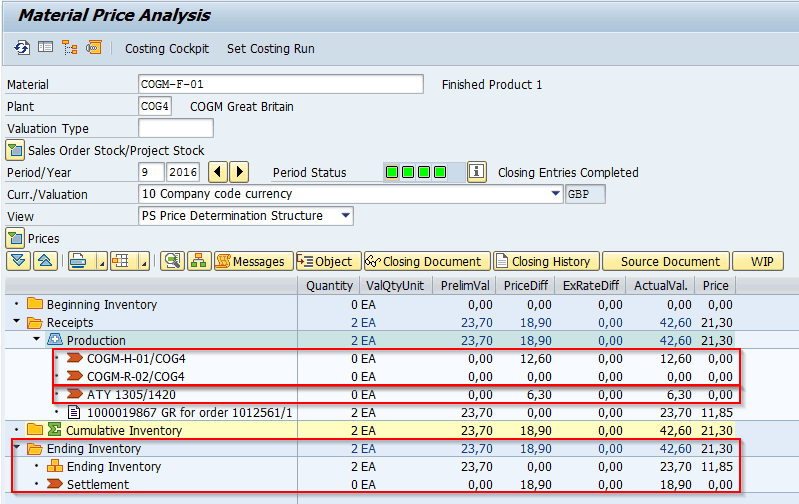Click the layout settings icon
This screenshot has height=504, width=799.
click(122, 261)
